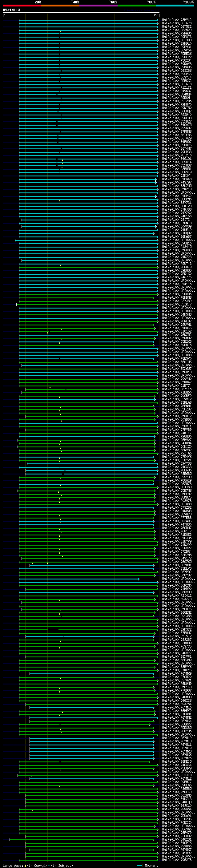The image size is (197, 868).
Task: Click the =50char. scale legend
Action: [147, 865]
